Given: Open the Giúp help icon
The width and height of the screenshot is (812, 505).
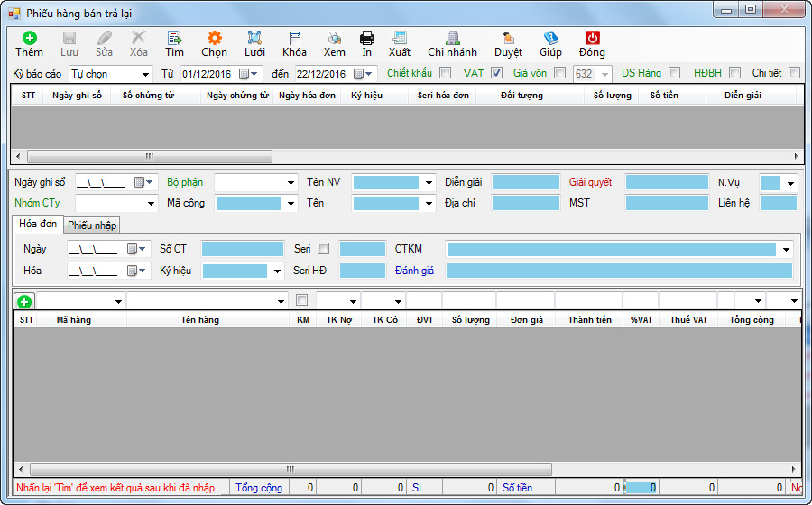Looking at the screenshot, I should tap(550, 38).
